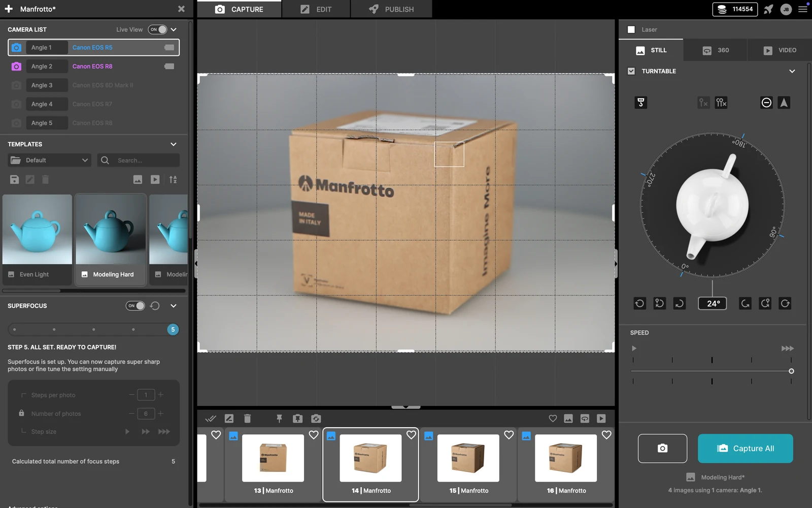The width and height of the screenshot is (812, 508).
Task: Click the select all checkmarks icon
Action: pyautogui.click(x=211, y=419)
